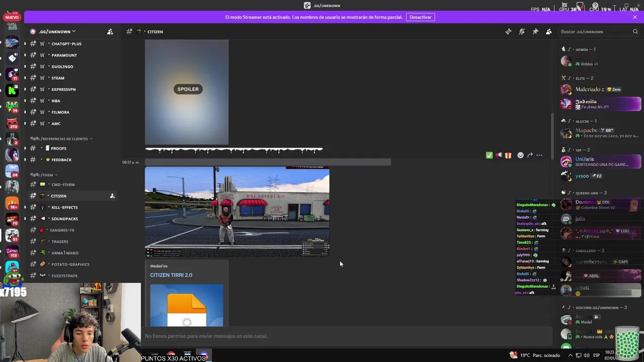Open the ARMA 1 MANO channel
Viewport: 644px width, 362px height.
[65, 253]
